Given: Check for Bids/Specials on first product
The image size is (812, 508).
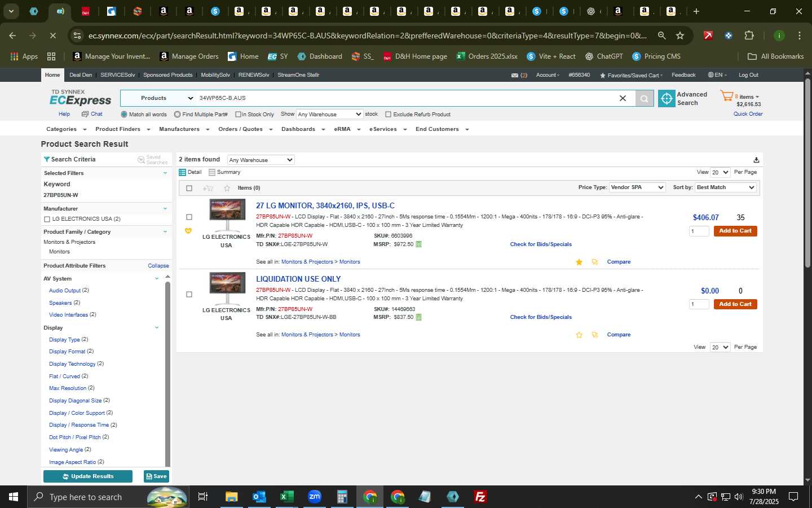Looking at the screenshot, I should (x=541, y=244).
